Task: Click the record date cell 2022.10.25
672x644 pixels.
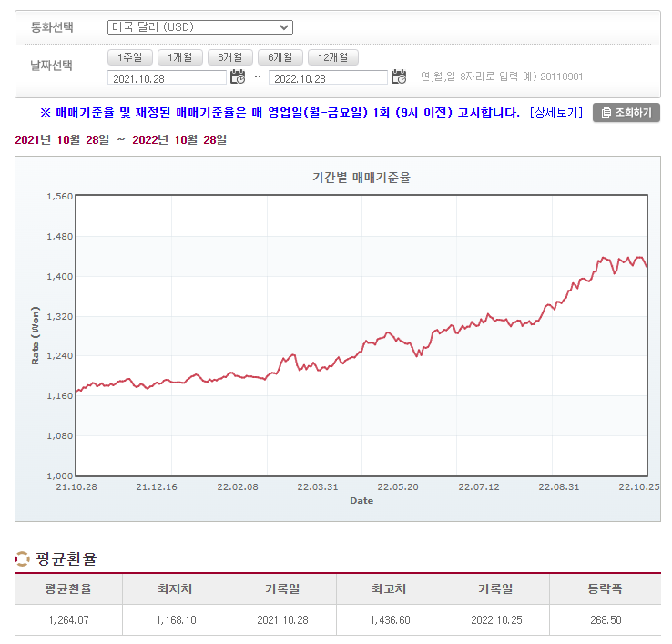Action: click(496, 620)
